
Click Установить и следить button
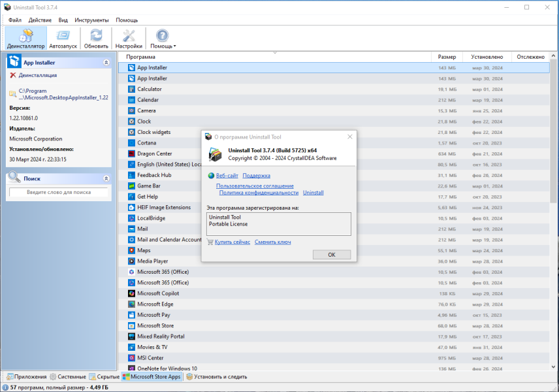click(x=216, y=377)
